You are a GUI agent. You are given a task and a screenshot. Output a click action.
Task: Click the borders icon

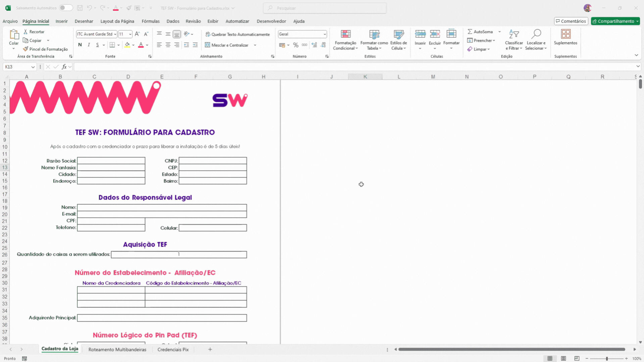point(112,45)
